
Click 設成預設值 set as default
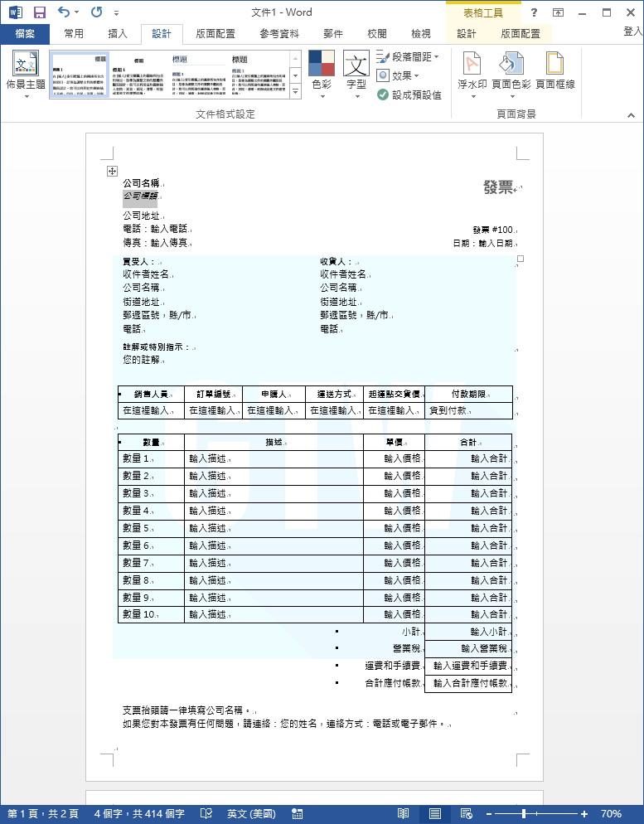pos(409,95)
